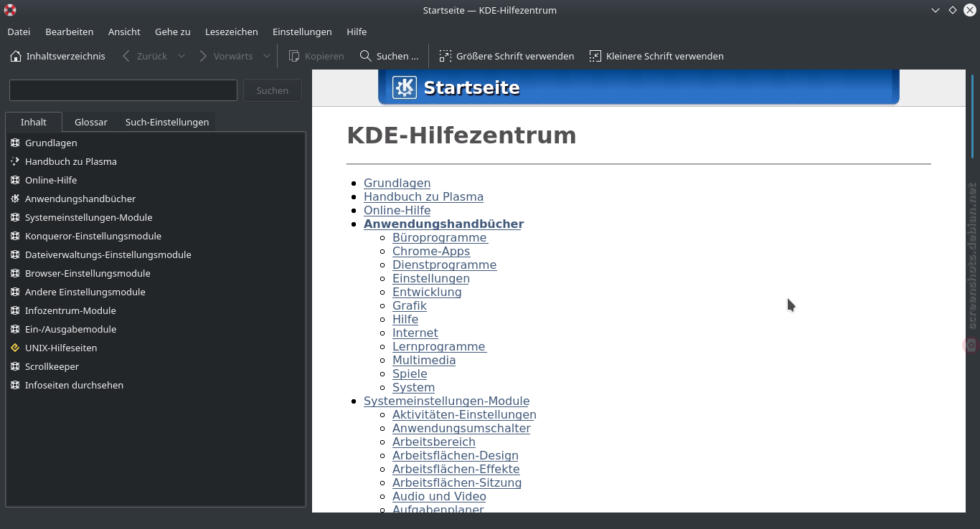Click icon next to Infozentrum-Module
The width and height of the screenshot is (980, 529).
[15, 310]
